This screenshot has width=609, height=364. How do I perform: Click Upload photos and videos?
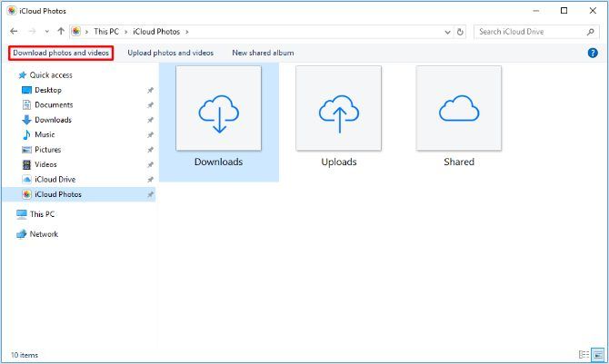click(171, 53)
